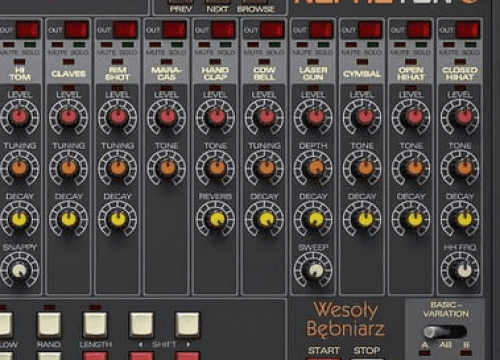Open the Hand Clap OUT output selector
Image resolution: width=500 pixels, height=360 pixels.
click(x=224, y=30)
